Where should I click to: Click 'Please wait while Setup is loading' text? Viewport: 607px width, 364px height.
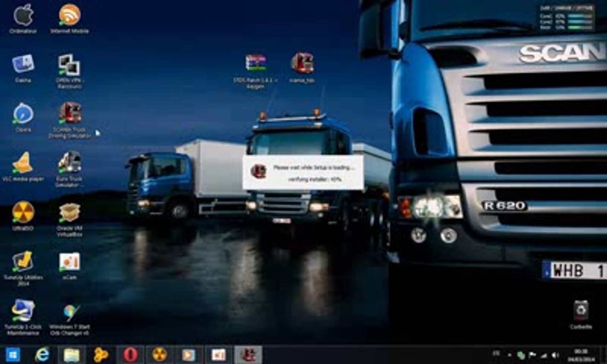(314, 168)
